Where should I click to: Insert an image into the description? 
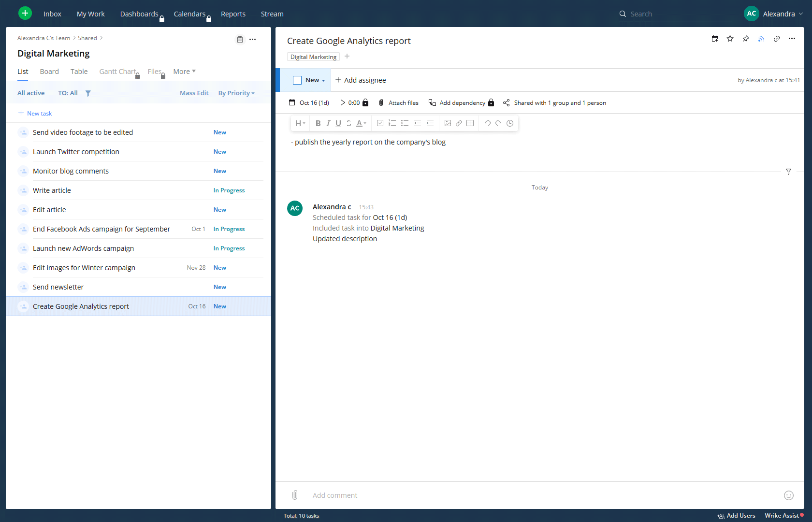click(448, 123)
